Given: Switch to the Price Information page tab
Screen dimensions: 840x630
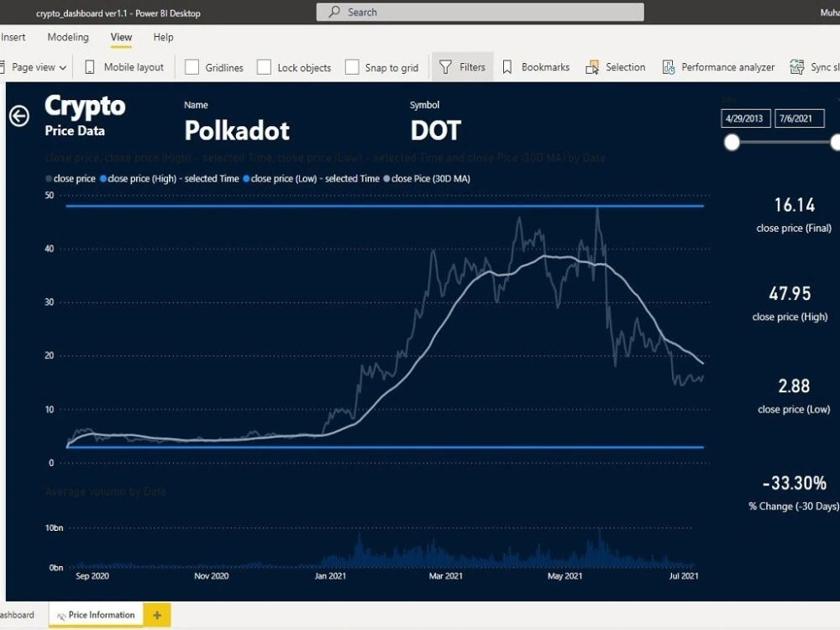Looking at the screenshot, I should coord(97,615).
